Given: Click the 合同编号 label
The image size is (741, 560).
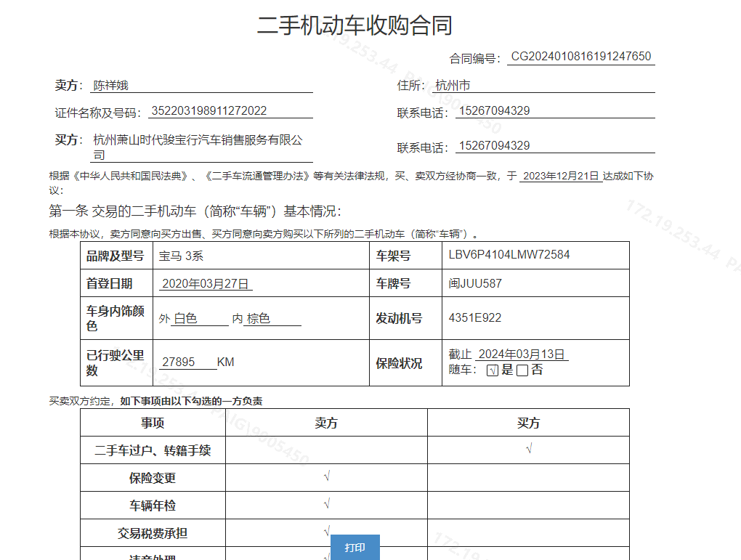Looking at the screenshot, I should (x=475, y=59).
